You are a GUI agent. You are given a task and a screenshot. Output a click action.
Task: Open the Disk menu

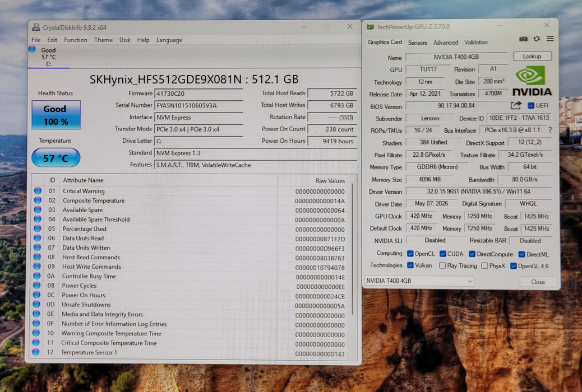(x=124, y=40)
